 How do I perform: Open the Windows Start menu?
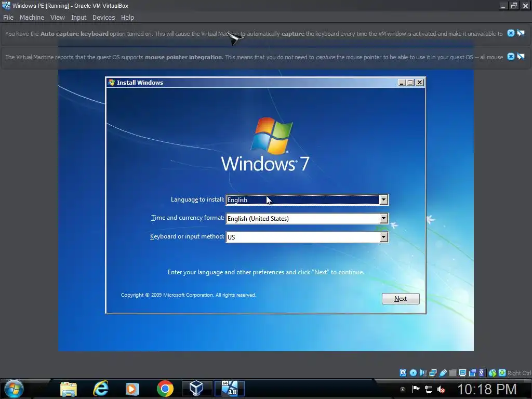click(x=14, y=389)
